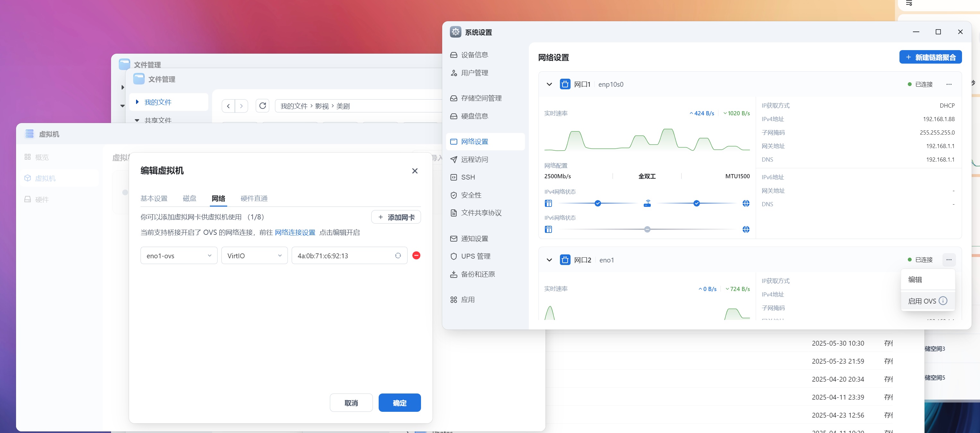This screenshot has height=433, width=980.
Task: Open the VirtIO driver dropdown
Action: pos(254,256)
